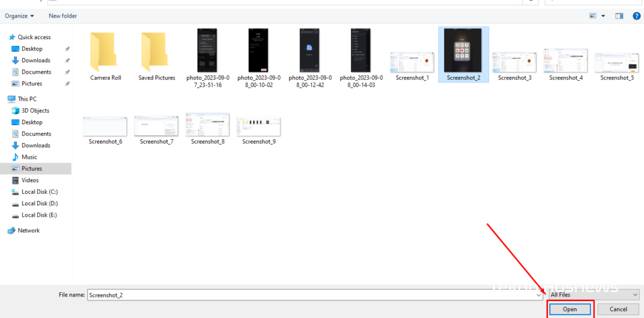
Task: Open the Saved Pictures folder
Action: point(157,56)
